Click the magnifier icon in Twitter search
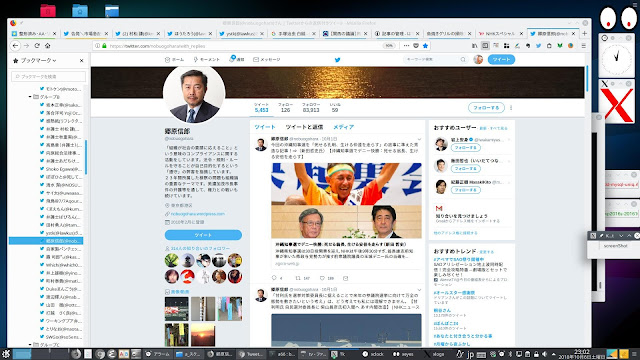The width and height of the screenshot is (640, 360). [x=463, y=60]
